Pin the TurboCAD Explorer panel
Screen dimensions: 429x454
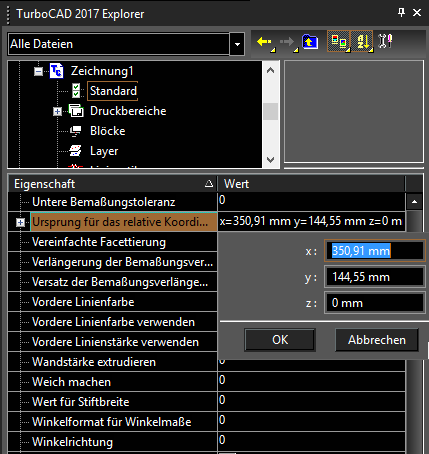[401, 13]
